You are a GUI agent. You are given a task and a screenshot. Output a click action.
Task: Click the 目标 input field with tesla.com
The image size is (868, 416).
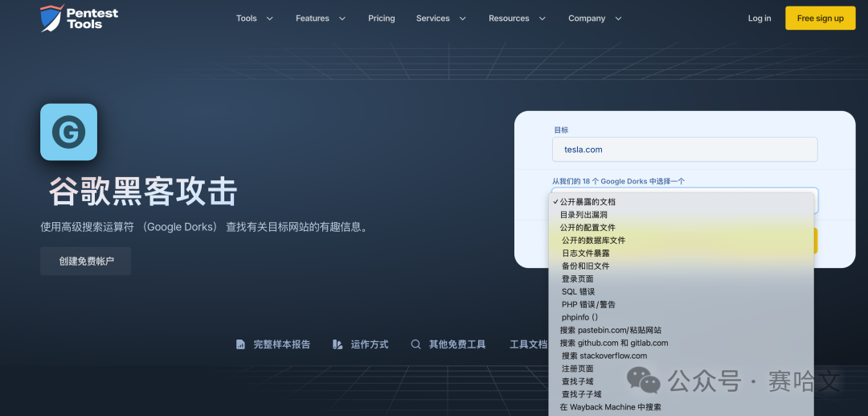click(x=685, y=150)
